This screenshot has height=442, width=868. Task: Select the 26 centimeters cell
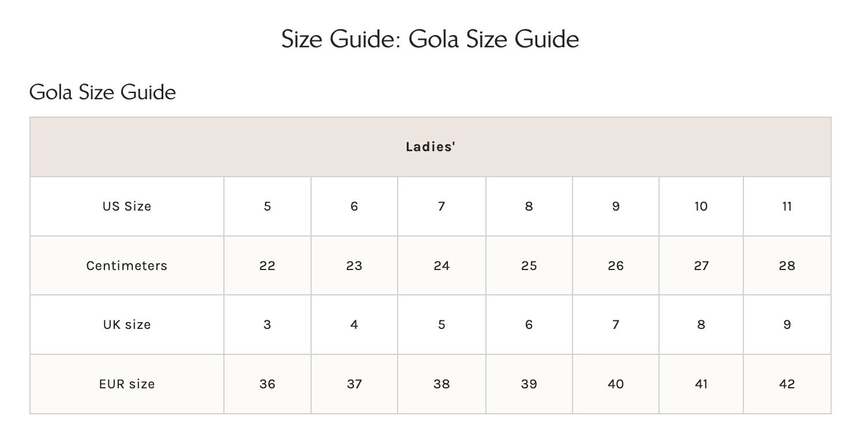point(616,266)
